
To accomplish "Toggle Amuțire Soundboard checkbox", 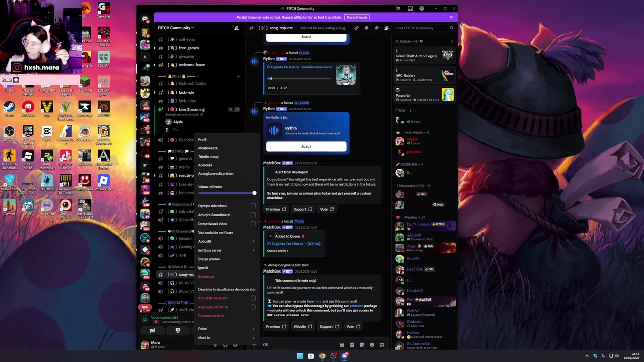I will point(253,215).
